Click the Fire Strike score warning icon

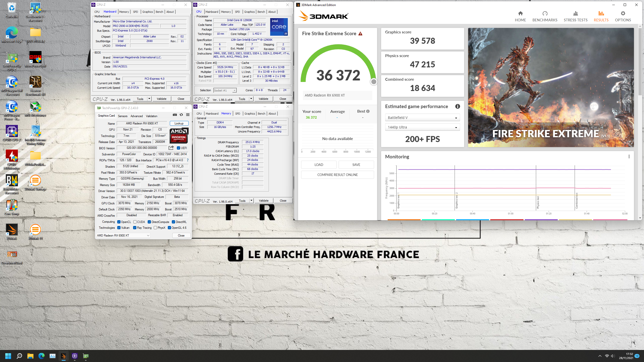tap(360, 34)
